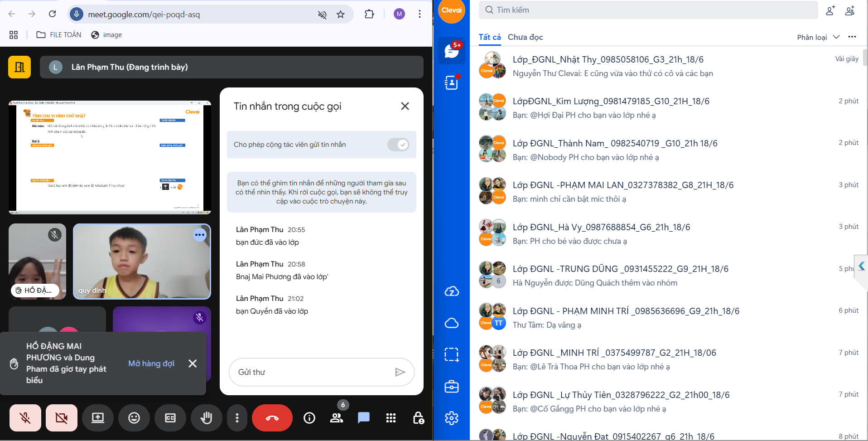Screen dimensions: 868x441
Task: Click the Gửi thư message input
Action: click(313, 372)
